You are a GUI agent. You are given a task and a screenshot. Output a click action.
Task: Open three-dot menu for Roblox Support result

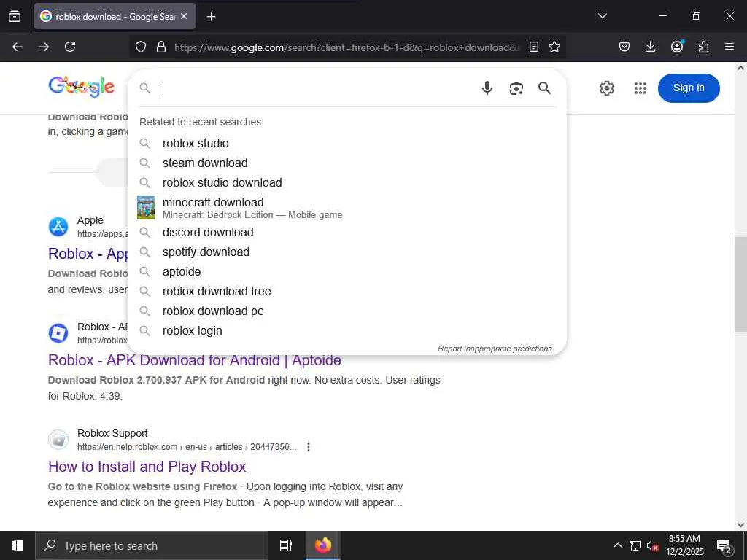[x=309, y=447]
